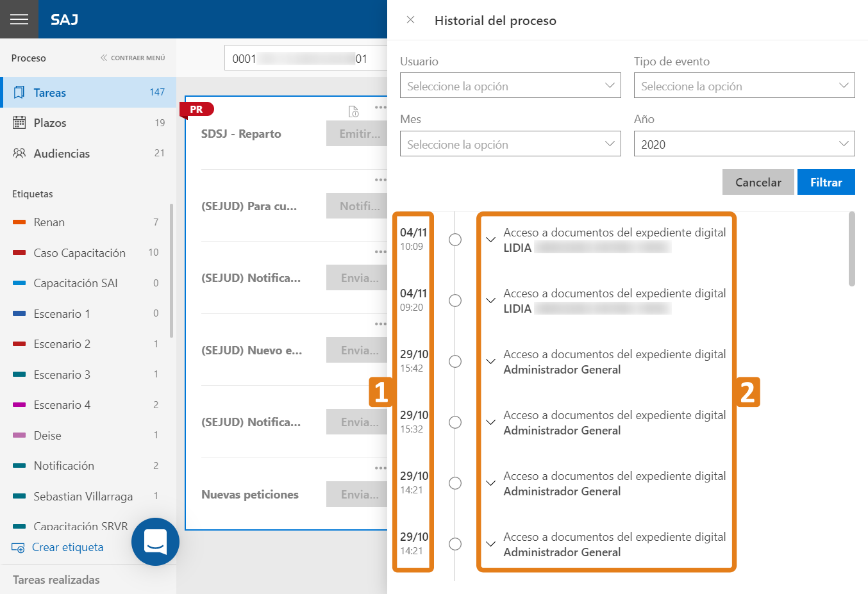Click the SDSJ - Reparto task title
Viewport: 868px width, 594px height.
click(241, 133)
